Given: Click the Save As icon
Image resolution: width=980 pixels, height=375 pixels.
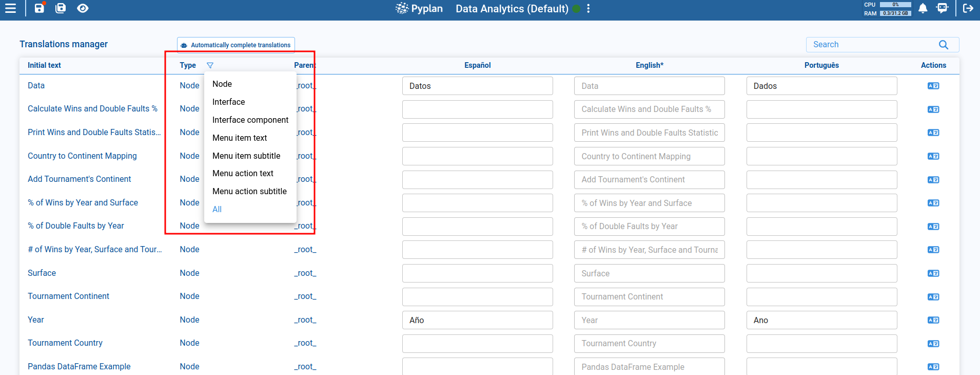Looking at the screenshot, I should 61,8.
